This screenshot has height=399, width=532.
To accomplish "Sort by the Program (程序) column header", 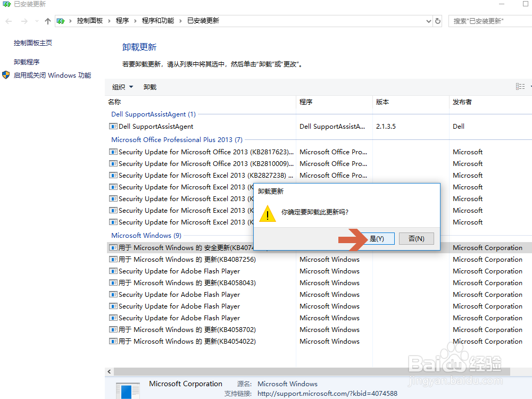I will pyautogui.click(x=334, y=102).
